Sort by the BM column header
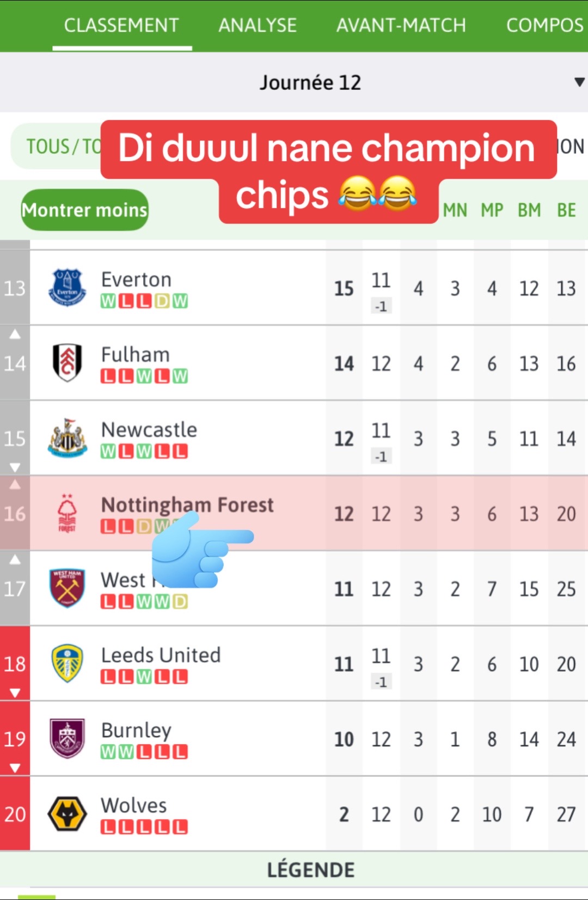 coord(529,210)
